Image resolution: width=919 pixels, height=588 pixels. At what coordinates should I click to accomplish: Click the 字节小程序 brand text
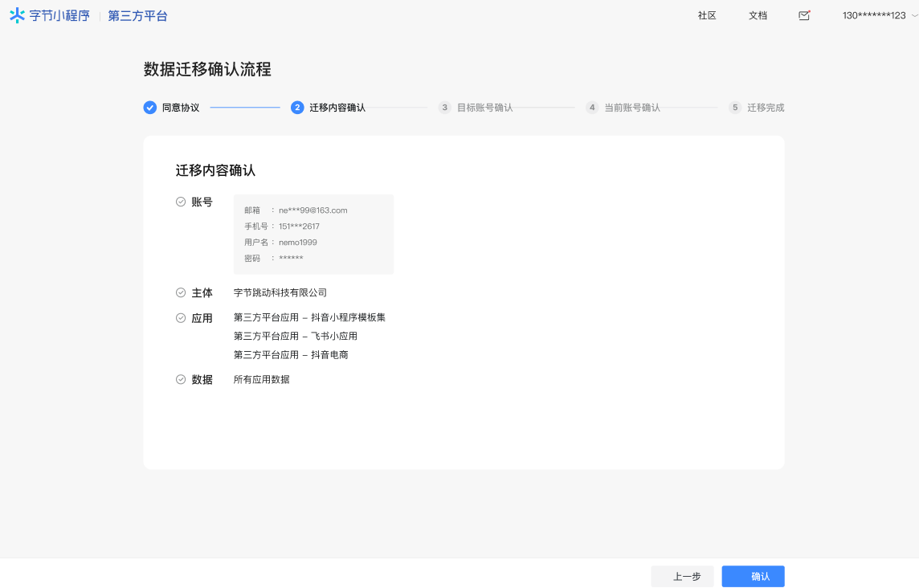click(59, 16)
